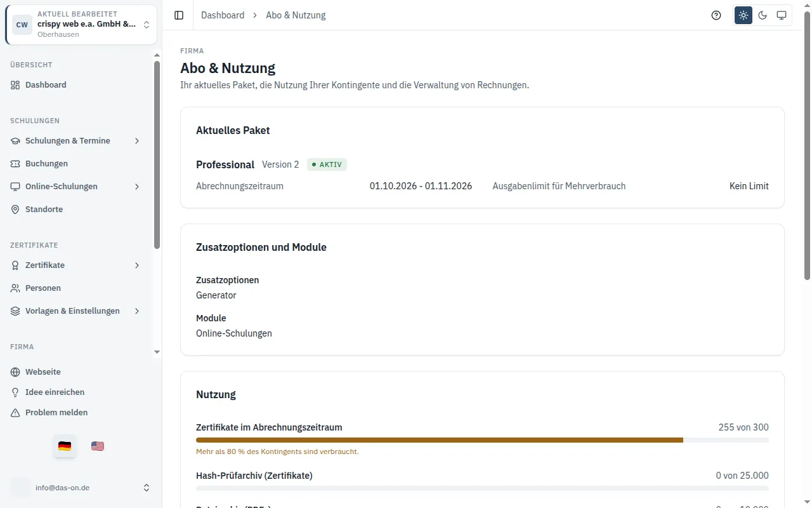The width and height of the screenshot is (812, 508).
Task: Toggle the sidebar panel icon
Action: tap(179, 15)
